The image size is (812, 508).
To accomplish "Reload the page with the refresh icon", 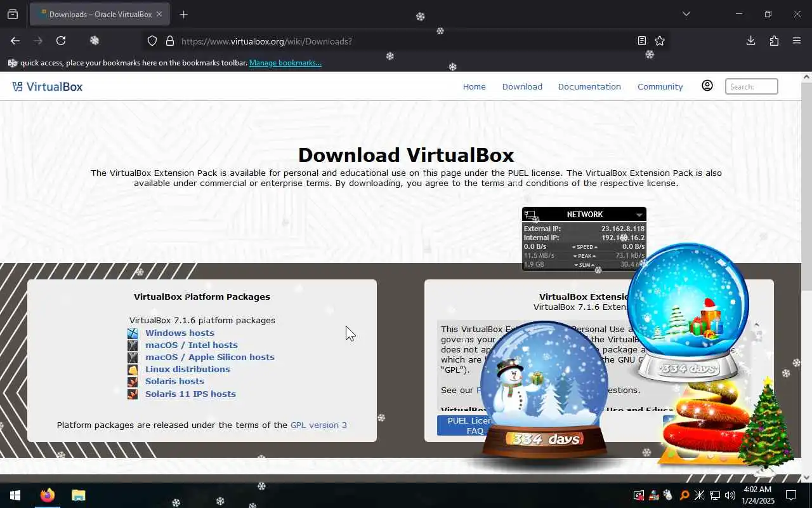I will tap(61, 41).
